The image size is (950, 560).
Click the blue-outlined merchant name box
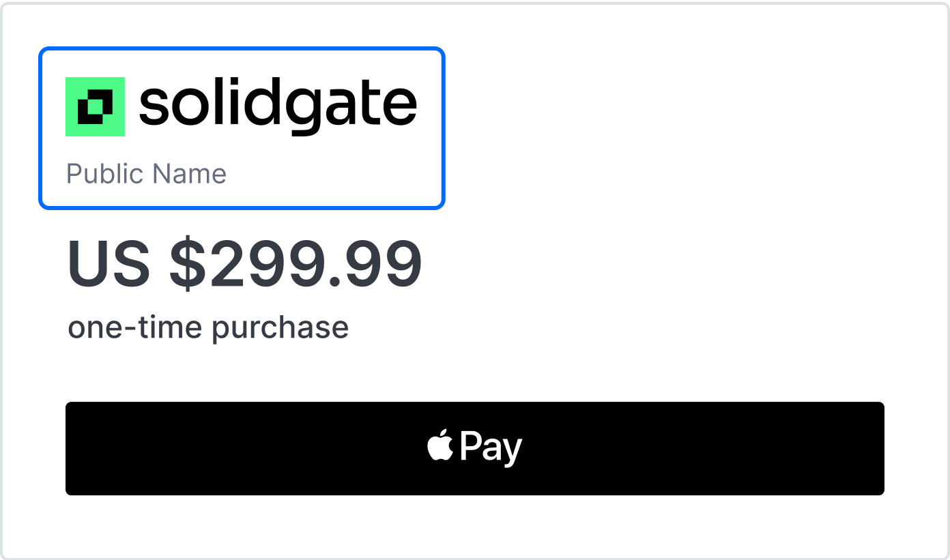click(242, 128)
